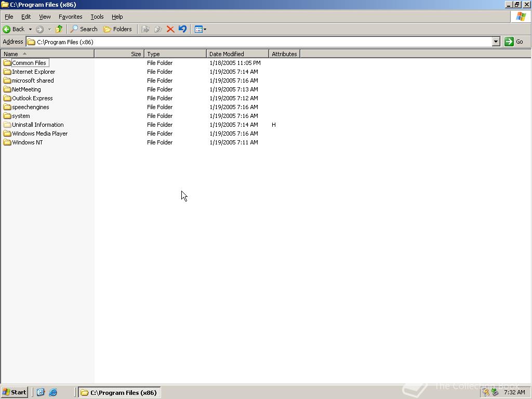
Task: Select the hidden Uninstall Information folder icon
Action: pyautogui.click(x=7, y=125)
